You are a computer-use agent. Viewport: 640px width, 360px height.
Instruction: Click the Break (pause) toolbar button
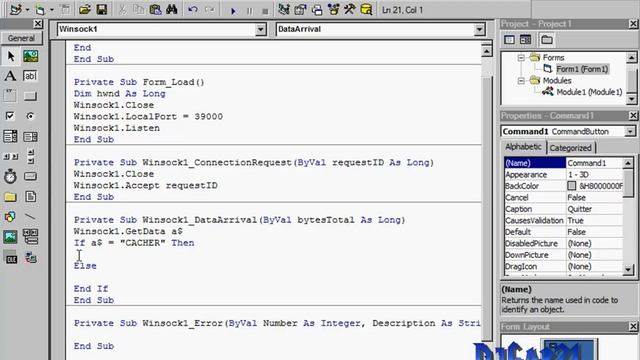[249, 11]
